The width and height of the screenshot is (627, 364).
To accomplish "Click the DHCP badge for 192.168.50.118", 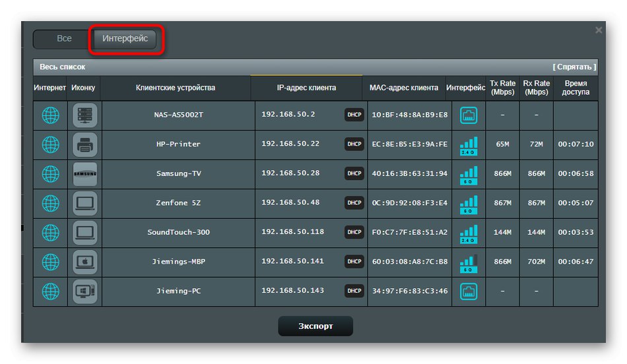I will click(354, 232).
